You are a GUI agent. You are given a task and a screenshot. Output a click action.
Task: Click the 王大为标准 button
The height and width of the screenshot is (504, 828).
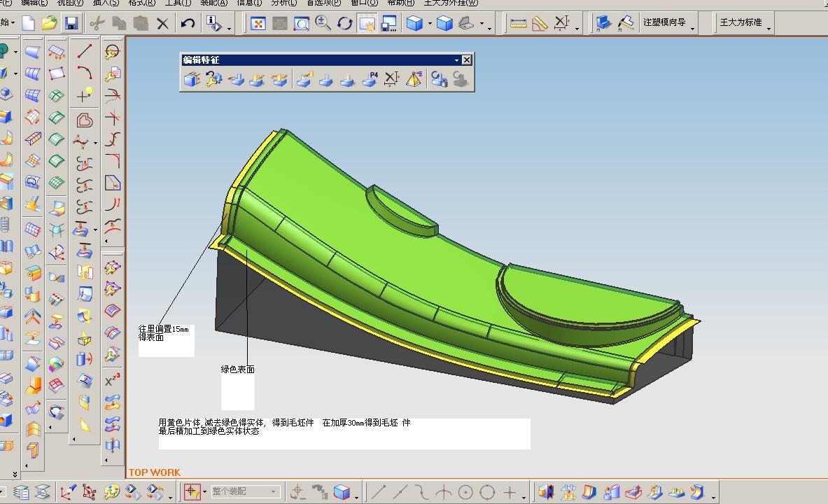pos(741,22)
